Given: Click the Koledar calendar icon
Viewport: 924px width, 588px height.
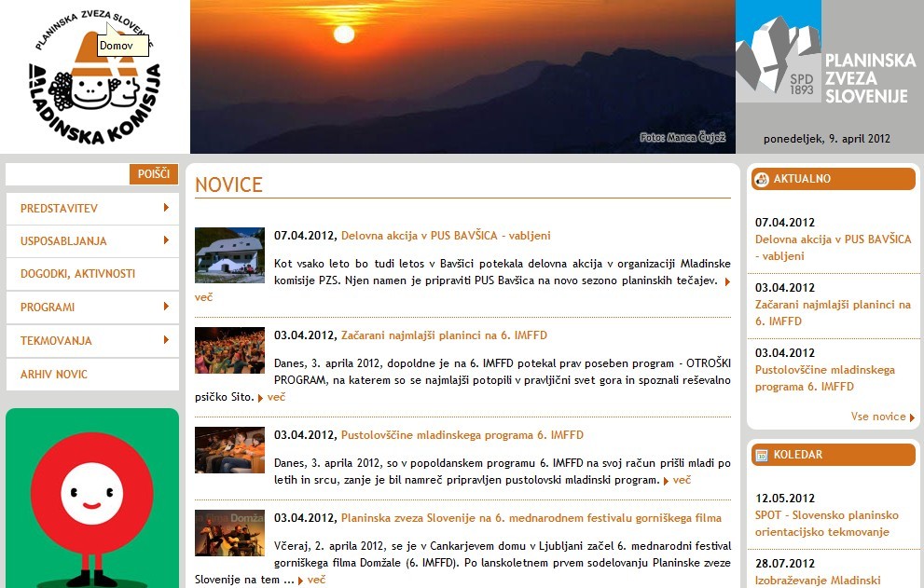Looking at the screenshot, I should pyautogui.click(x=762, y=456).
